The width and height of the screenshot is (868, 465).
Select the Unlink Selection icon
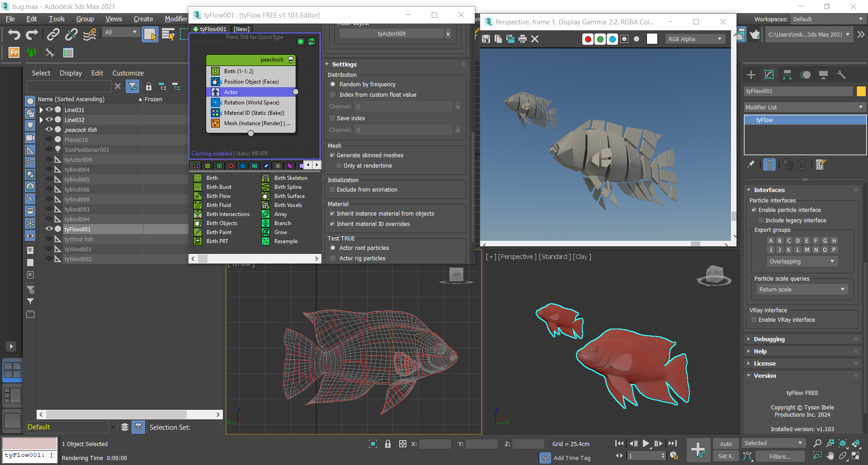(x=71, y=34)
